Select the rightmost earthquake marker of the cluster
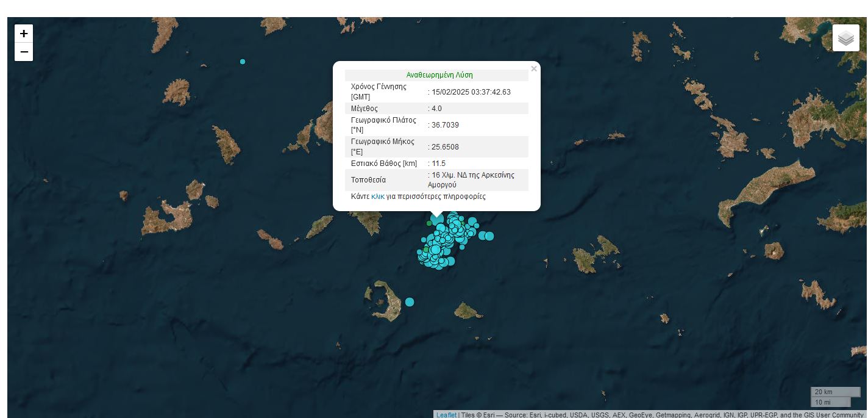Image resolution: width=868 pixels, height=418 pixels. point(489,236)
